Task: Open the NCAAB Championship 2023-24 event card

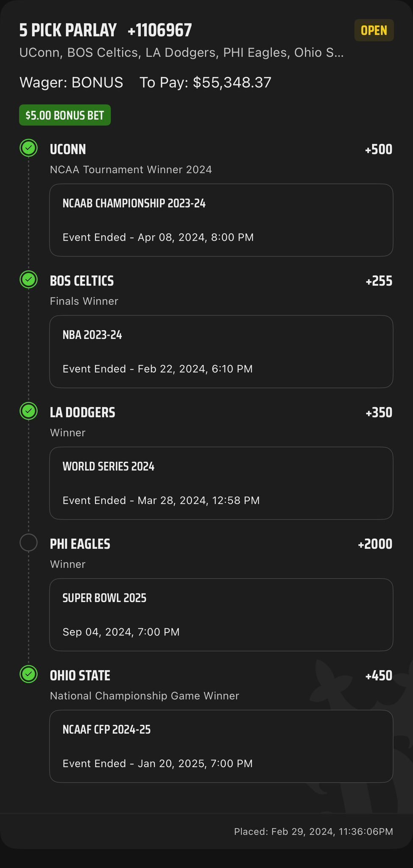Action: coord(221,220)
